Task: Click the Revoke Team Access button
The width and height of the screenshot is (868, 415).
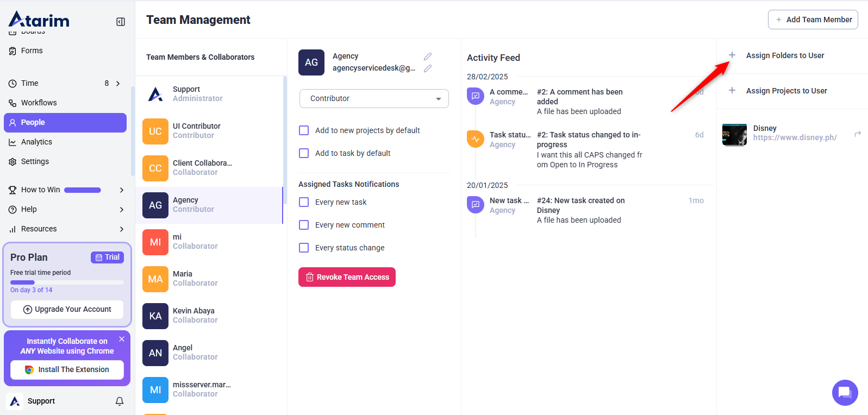Action: point(347,277)
